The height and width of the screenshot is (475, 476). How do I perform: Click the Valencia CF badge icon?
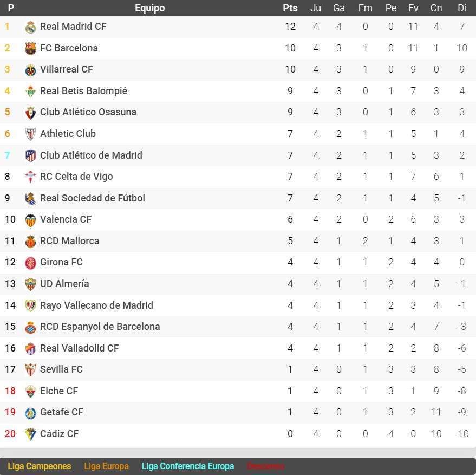pos(30,219)
